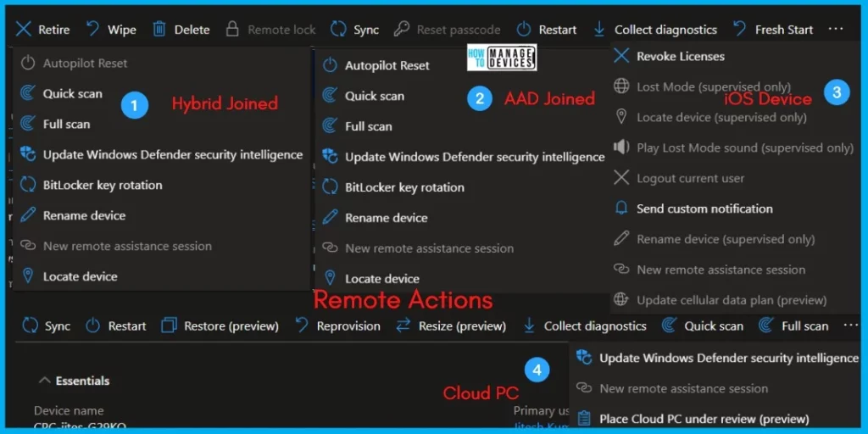The height and width of the screenshot is (434, 868).
Task: Open the top toolbar's more options ellipsis
Action: (836, 29)
